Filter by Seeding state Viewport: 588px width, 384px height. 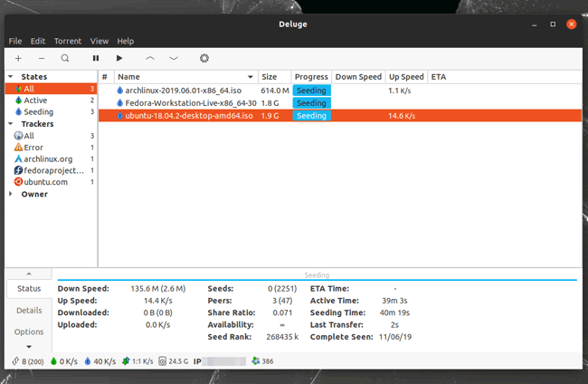click(39, 112)
